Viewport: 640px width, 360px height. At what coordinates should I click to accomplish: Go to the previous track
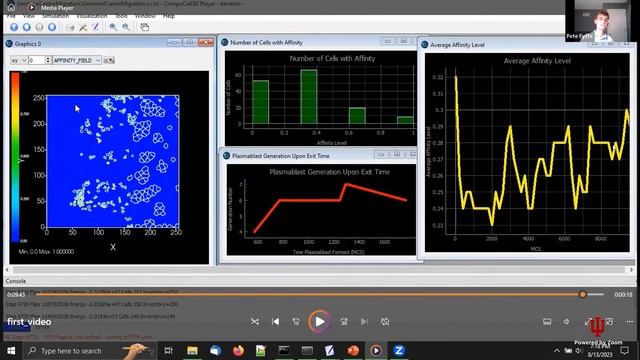pyautogui.click(x=276, y=322)
